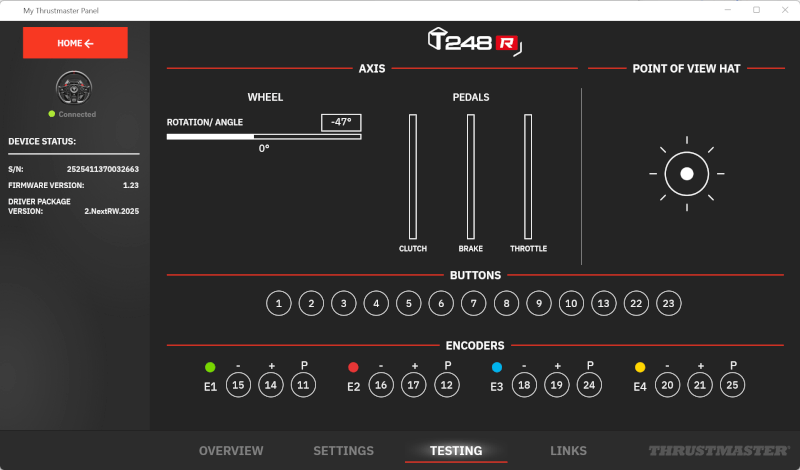
Task: Click the 0° center label under wheel bar
Action: (264, 149)
